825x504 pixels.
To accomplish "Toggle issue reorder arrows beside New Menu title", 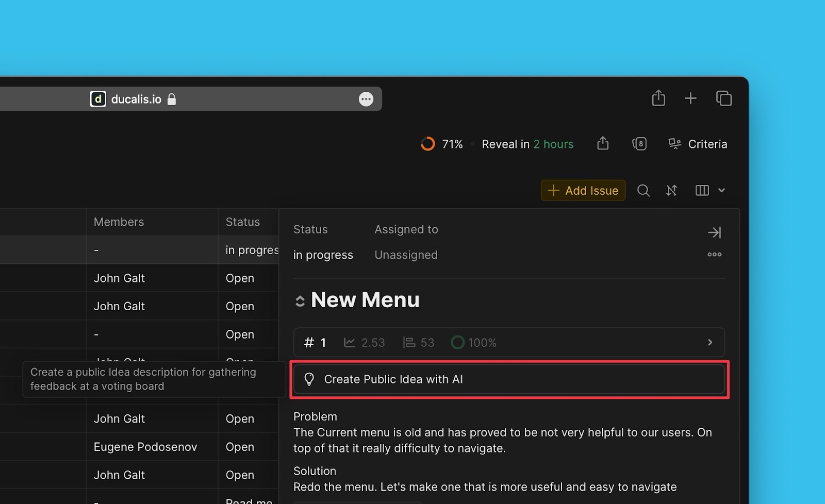I will [300, 299].
